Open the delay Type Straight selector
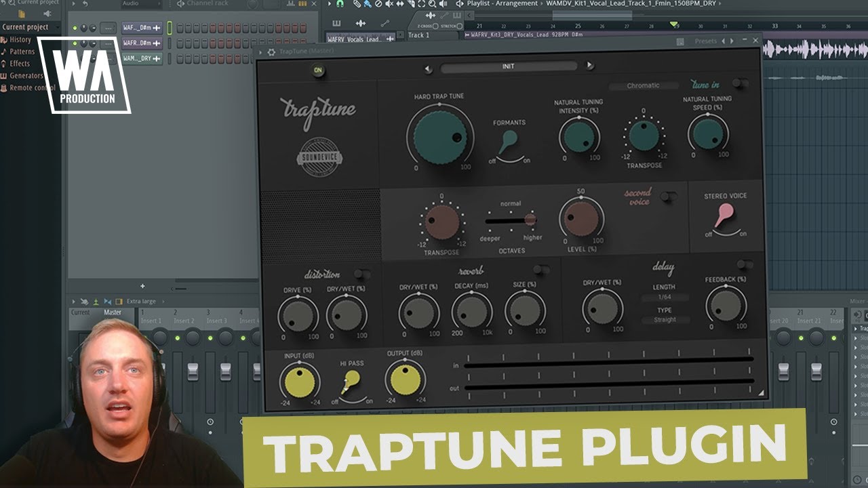 click(x=665, y=319)
